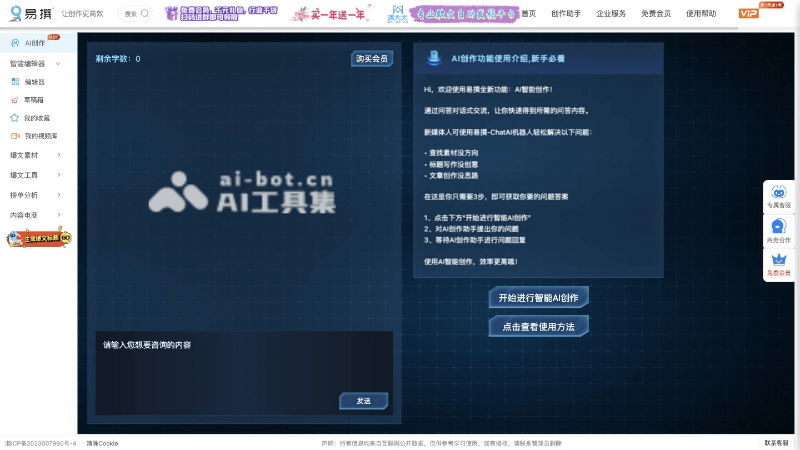The height and width of the screenshot is (450, 800).
Task: Open 专属客服 robot icon
Action: [778, 194]
